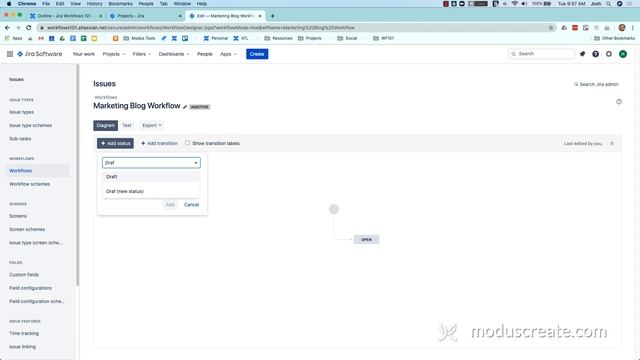
Task: Switch to the Projects - Jira browser tab
Action: [145, 16]
